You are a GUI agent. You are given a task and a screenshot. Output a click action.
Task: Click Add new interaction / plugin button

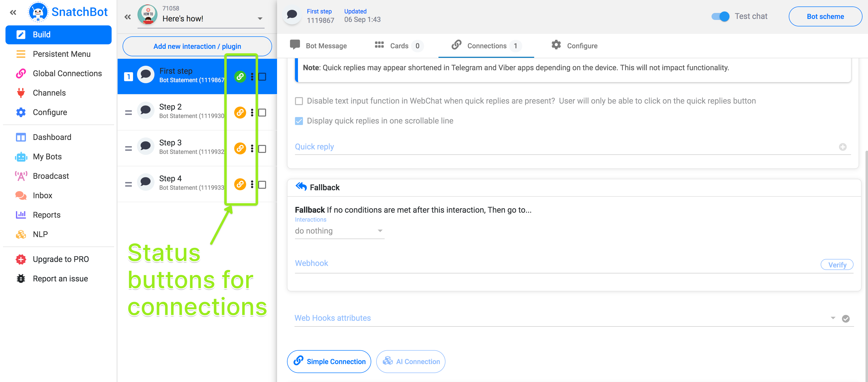click(197, 46)
